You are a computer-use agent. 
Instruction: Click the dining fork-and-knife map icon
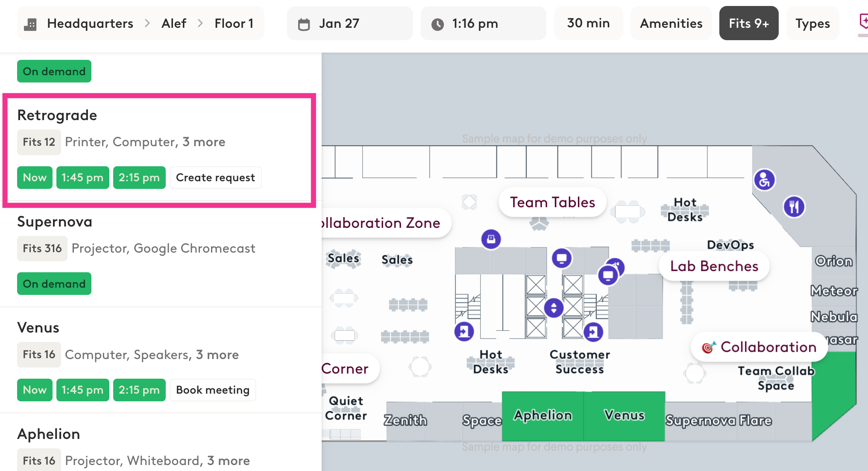[x=794, y=207]
